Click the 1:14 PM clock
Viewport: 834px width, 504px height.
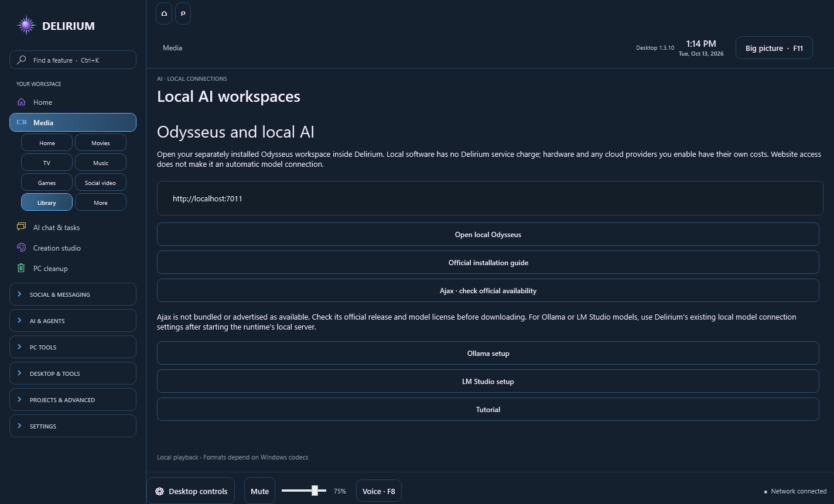701,44
